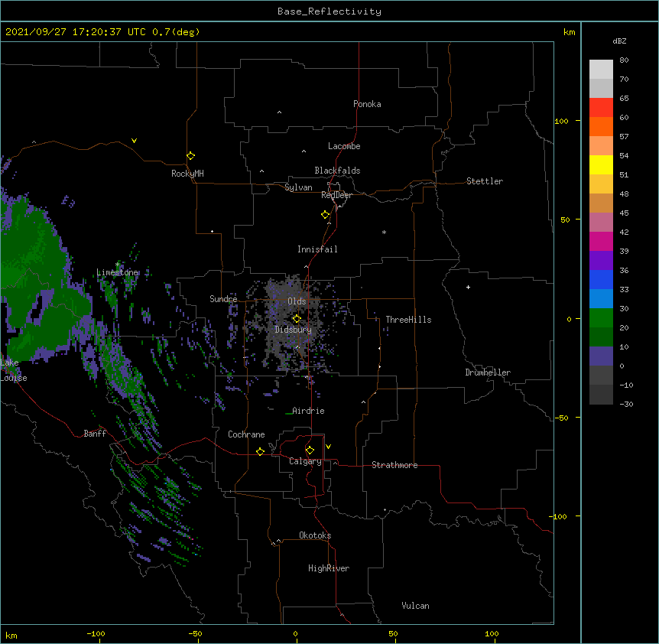This screenshot has width=659, height=644.
Task: Click the dark grey -10 dBZ swatch
Action: click(x=601, y=395)
